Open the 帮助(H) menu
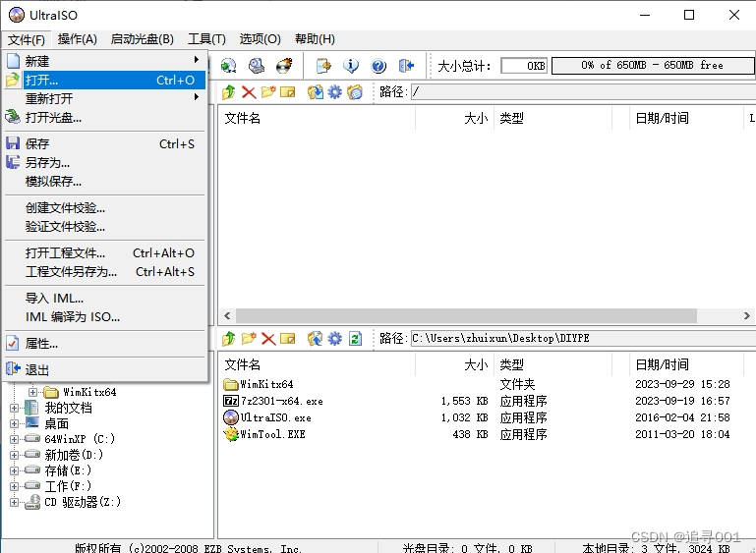The height and width of the screenshot is (553, 756). click(315, 39)
